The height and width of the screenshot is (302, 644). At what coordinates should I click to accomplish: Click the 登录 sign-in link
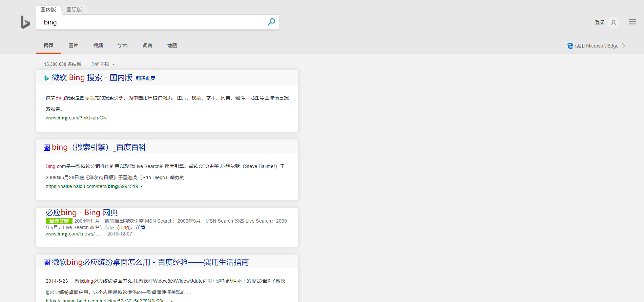600,22
